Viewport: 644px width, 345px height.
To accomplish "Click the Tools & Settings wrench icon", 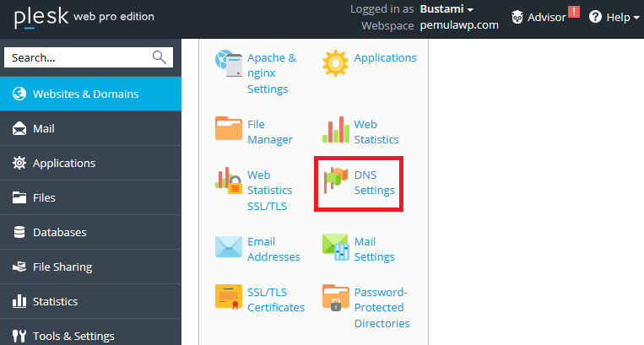I will point(19,336).
